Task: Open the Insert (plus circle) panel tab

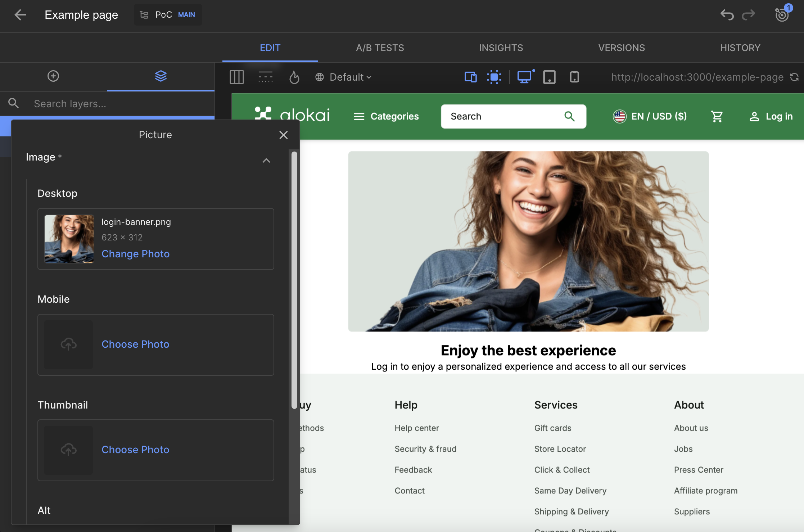Action: [53, 76]
